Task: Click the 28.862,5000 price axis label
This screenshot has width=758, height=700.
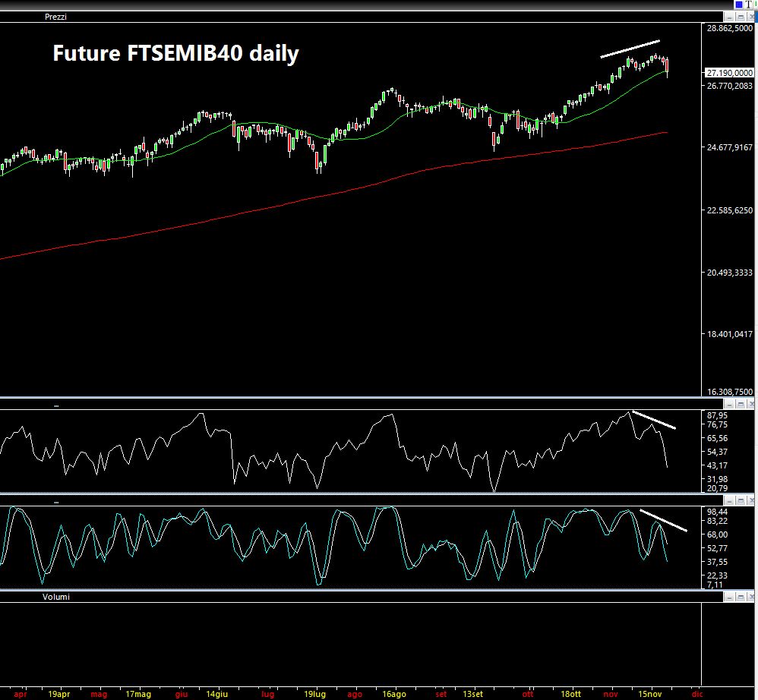Action: (729, 28)
